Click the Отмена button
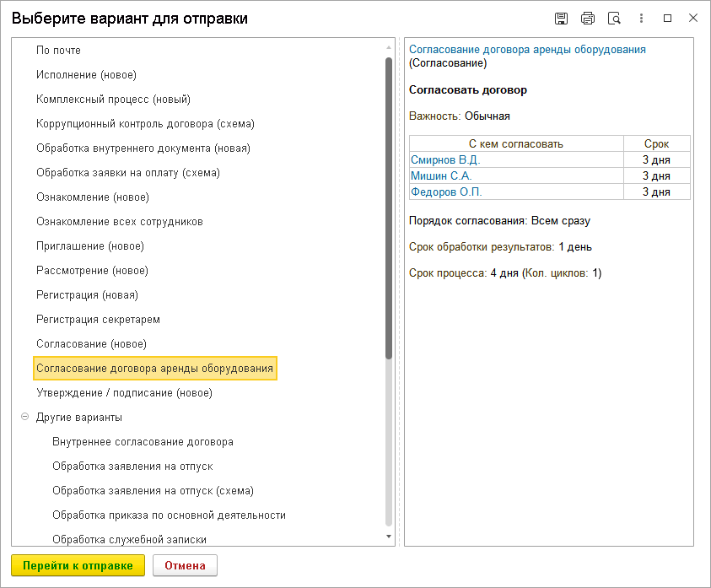This screenshot has height=588, width=711. [x=185, y=565]
